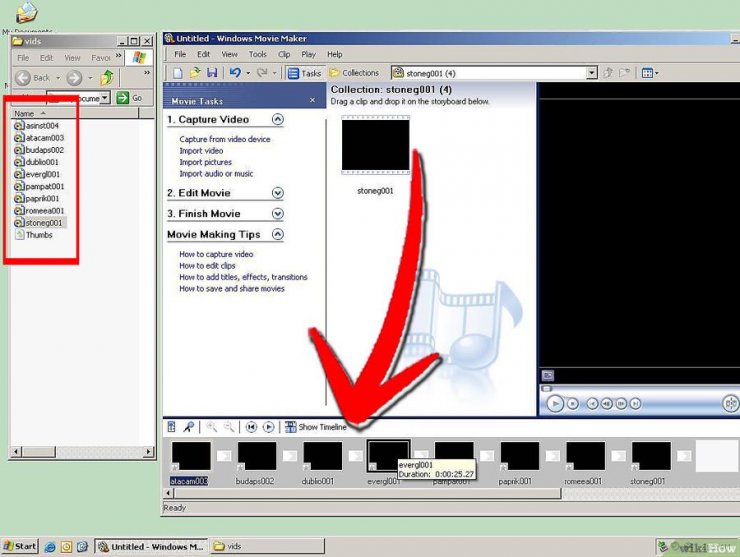This screenshot has width=740, height=557.
Task: Click the Narrate Timeline microphone icon
Action: [x=189, y=427]
